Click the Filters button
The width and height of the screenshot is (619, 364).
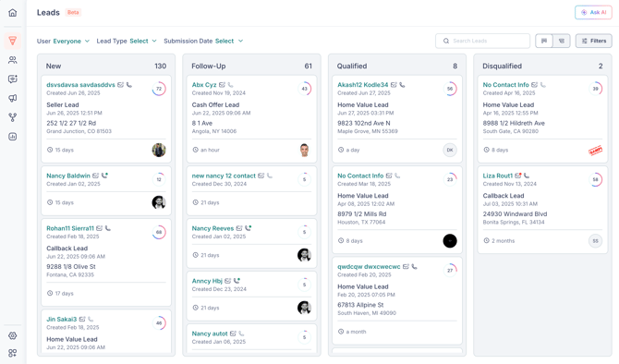(594, 41)
